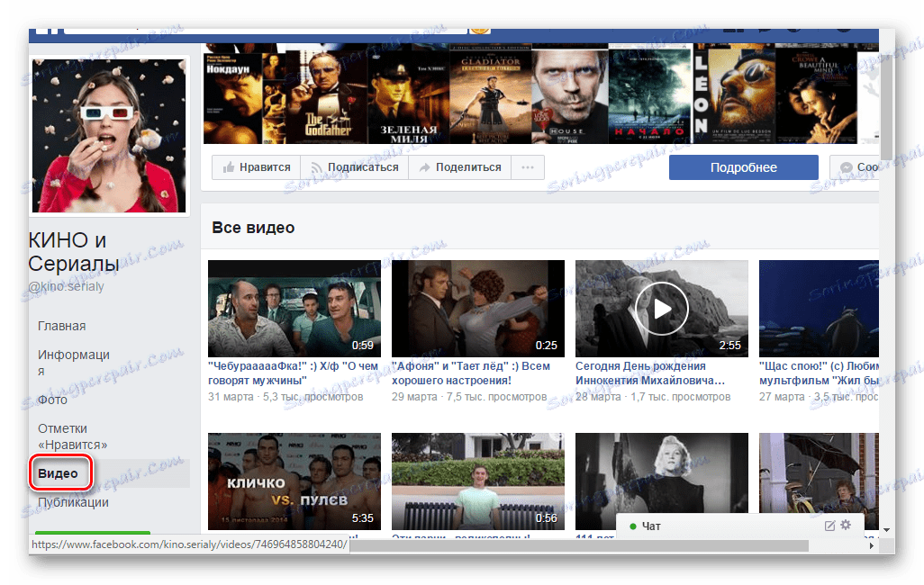Select the Видео sidebar section

[x=58, y=473]
